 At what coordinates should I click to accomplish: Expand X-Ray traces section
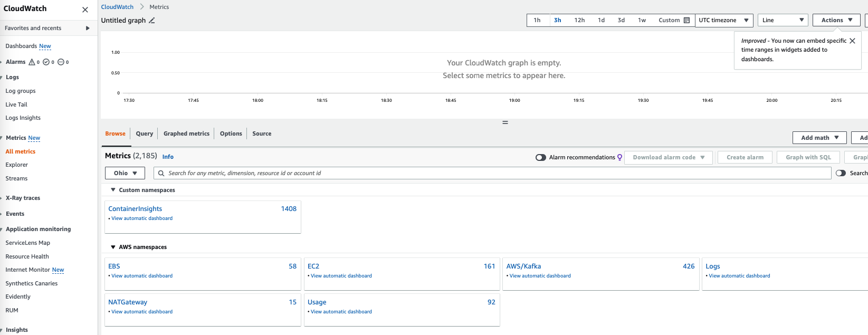(23, 198)
